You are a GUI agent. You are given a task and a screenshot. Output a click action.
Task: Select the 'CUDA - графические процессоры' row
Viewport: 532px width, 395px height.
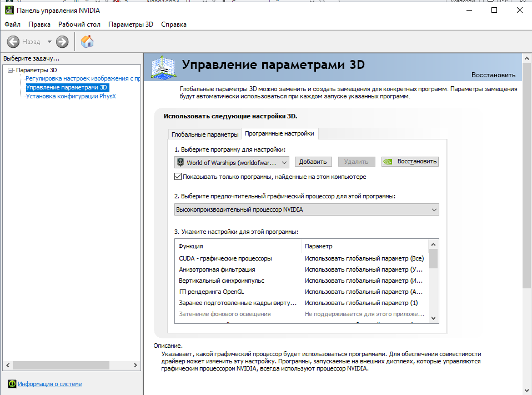click(302, 258)
